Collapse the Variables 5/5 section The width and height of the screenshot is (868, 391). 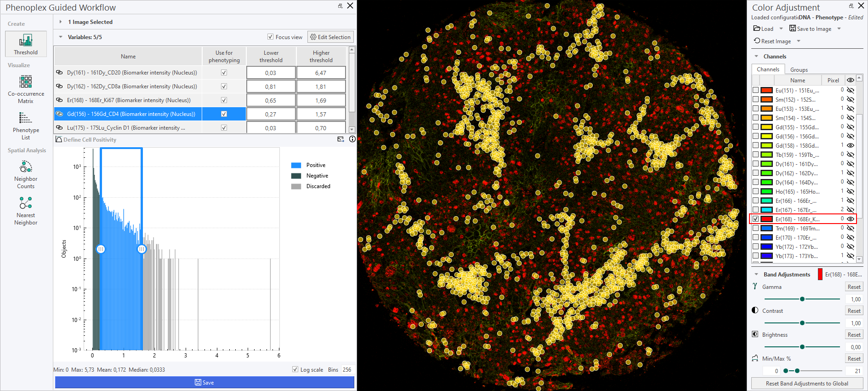[x=60, y=37]
